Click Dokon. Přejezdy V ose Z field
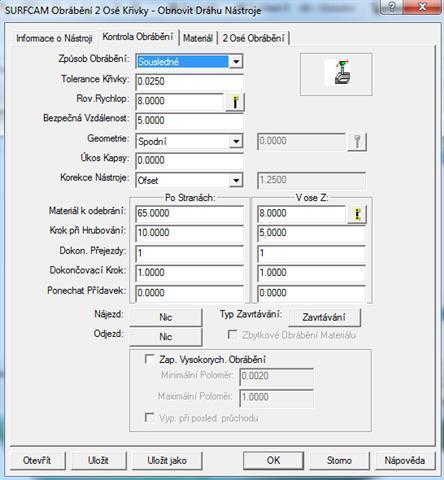This screenshot has width=444, height=480. [x=311, y=253]
